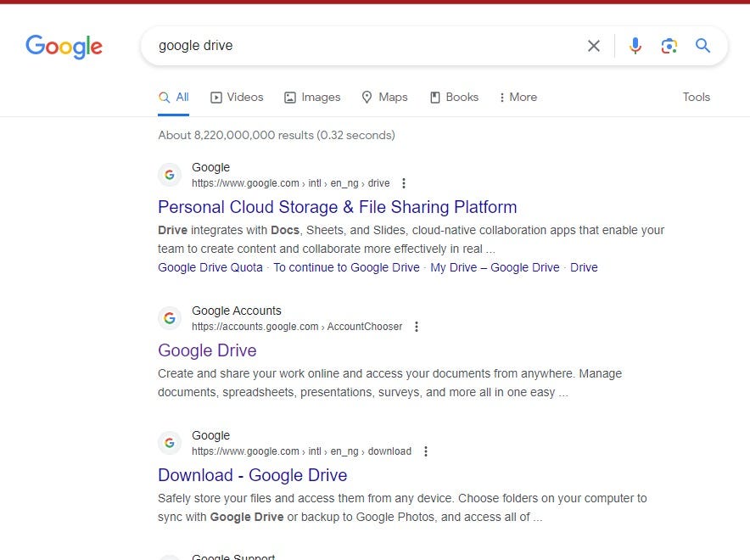This screenshot has height=560, width=750.
Task: Open the Tools filter options
Action: 696,97
